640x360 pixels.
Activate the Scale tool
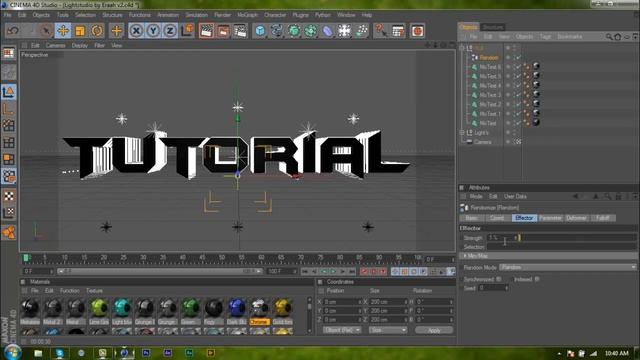coord(80,31)
